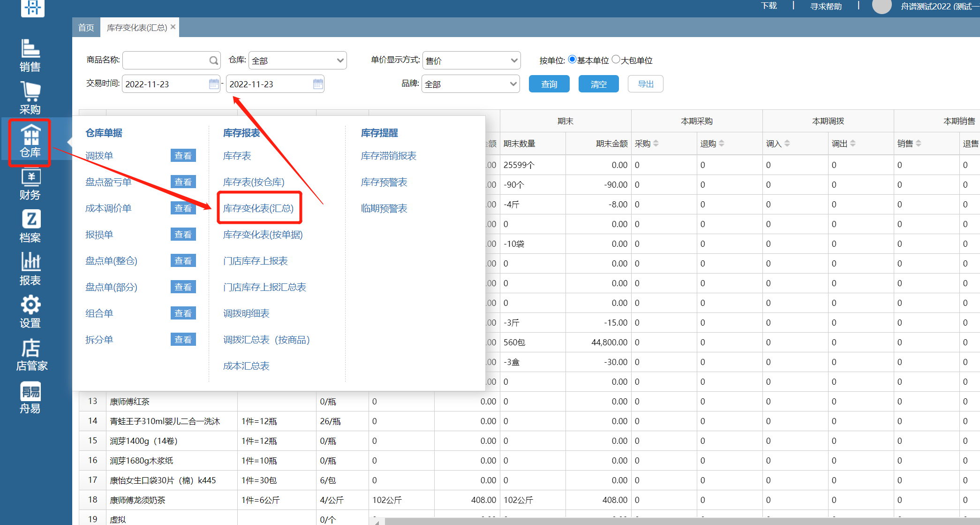Select the 大包单位 radio option
This screenshot has width=980, height=525.
pos(616,60)
